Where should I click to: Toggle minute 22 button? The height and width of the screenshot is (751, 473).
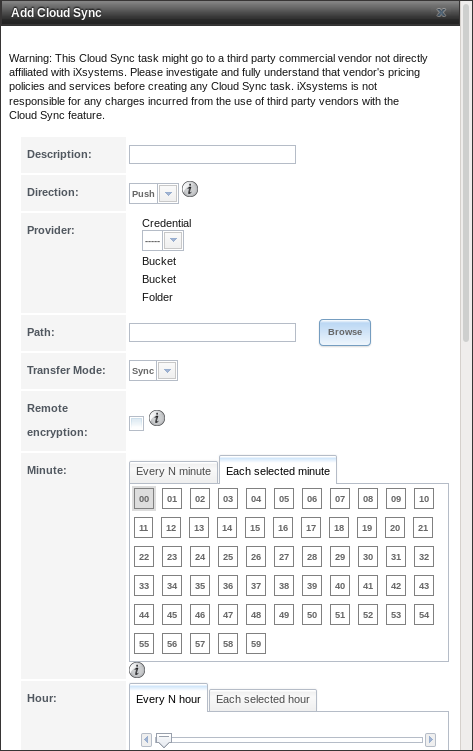coord(144,557)
